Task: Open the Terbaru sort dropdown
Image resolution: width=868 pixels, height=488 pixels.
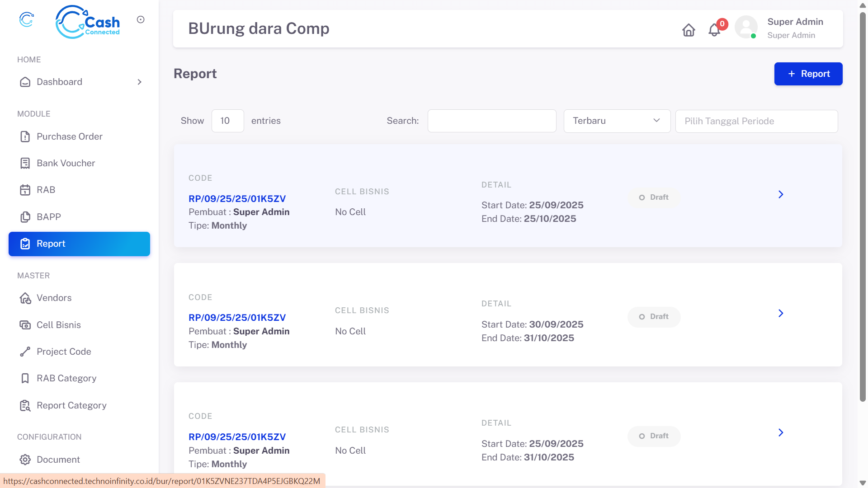Action: click(x=617, y=121)
